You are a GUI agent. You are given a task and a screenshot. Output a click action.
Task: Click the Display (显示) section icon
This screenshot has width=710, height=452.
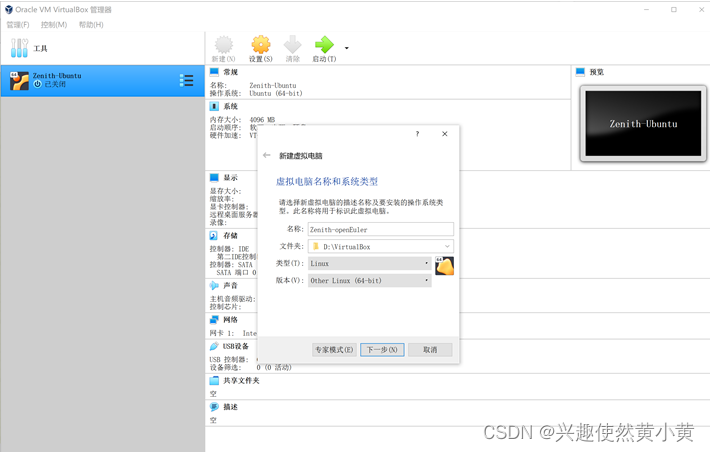[214, 178]
